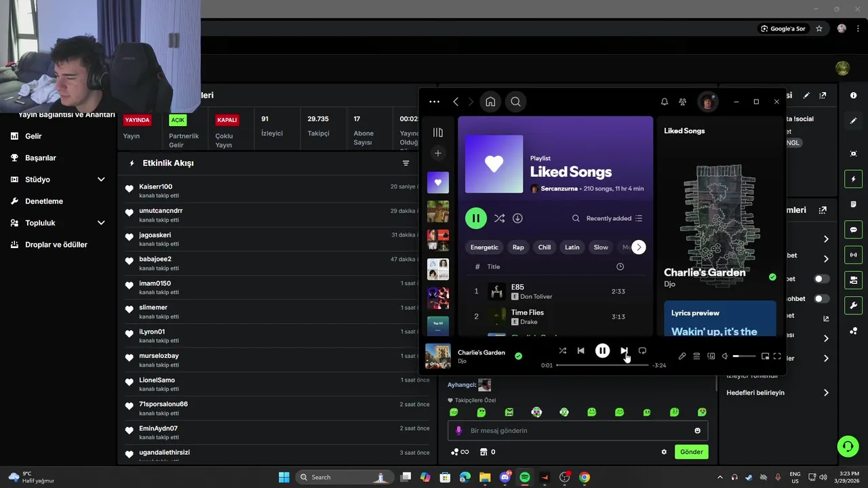Open Hedefleri belirleyin chevron
Screen dimensions: 868x488
pyautogui.click(x=826, y=392)
